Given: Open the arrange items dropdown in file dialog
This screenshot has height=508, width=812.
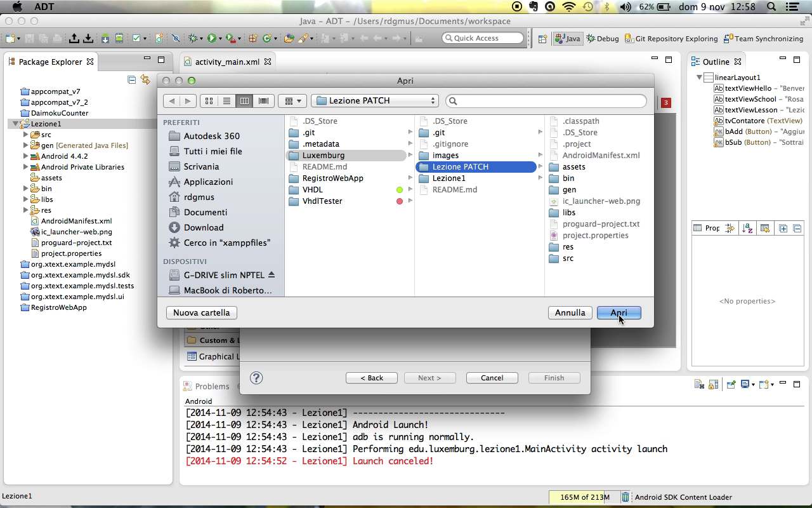Looking at the screenshot, I should pos(292,100).
